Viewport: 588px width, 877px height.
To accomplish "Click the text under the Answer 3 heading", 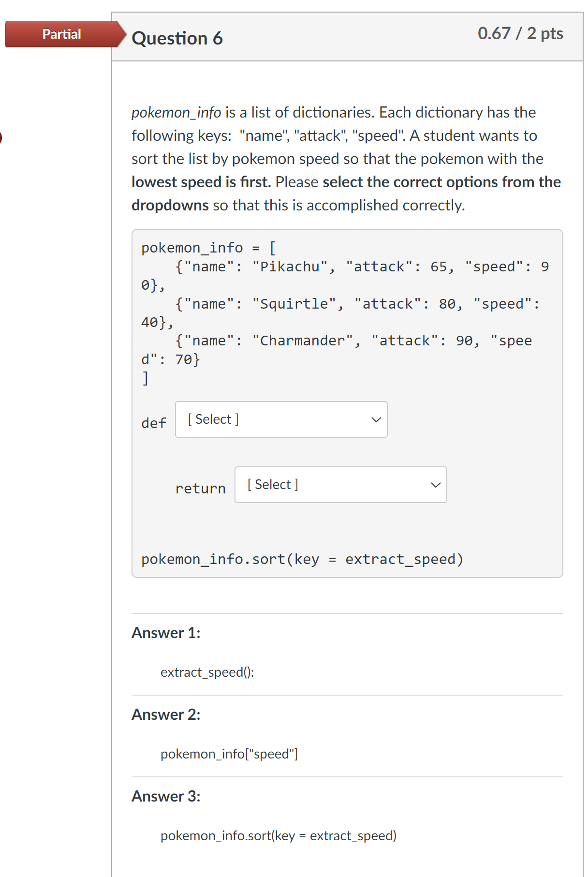I will [x=278, y=836].
